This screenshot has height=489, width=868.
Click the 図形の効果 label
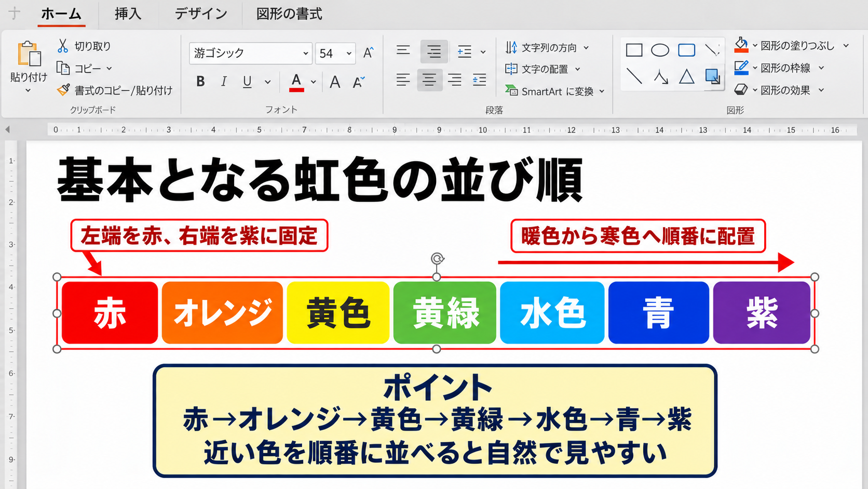click(x=785, y=90)
